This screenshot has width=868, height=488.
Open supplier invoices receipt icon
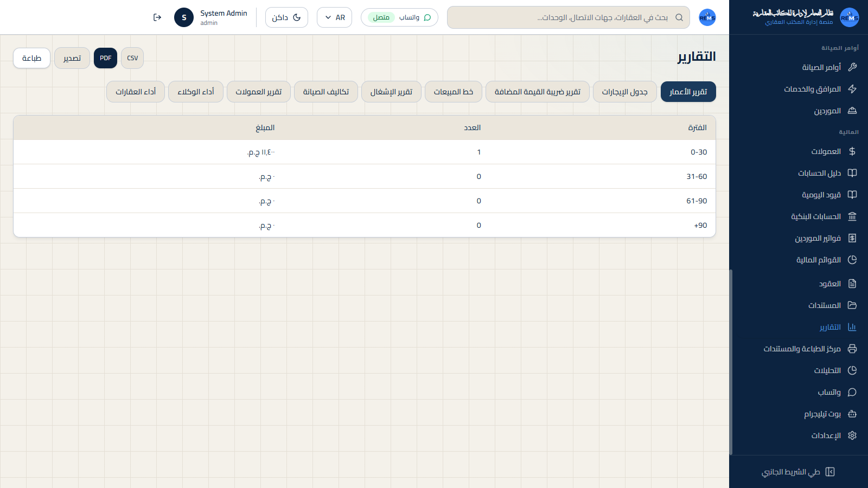coord(852,238)
